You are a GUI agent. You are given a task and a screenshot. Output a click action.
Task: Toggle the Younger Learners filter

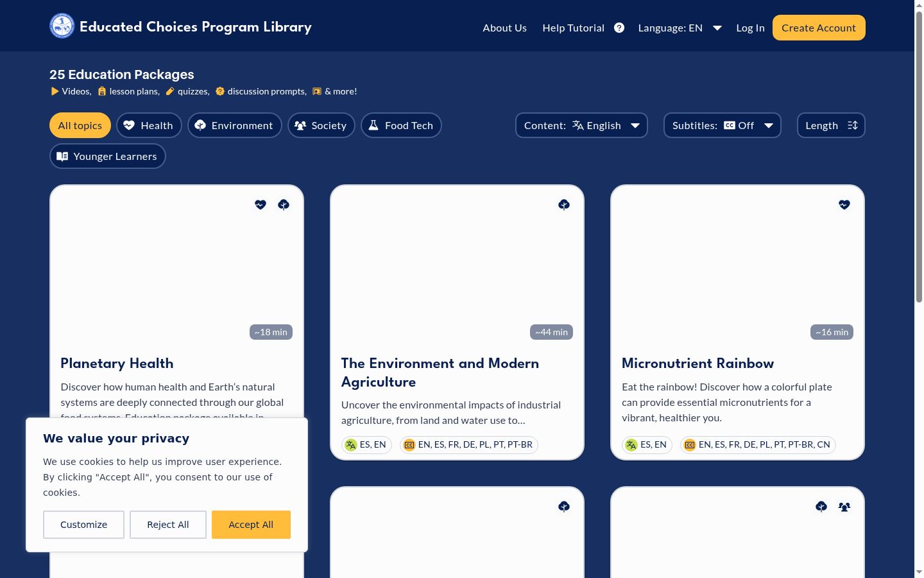(108, 156)
